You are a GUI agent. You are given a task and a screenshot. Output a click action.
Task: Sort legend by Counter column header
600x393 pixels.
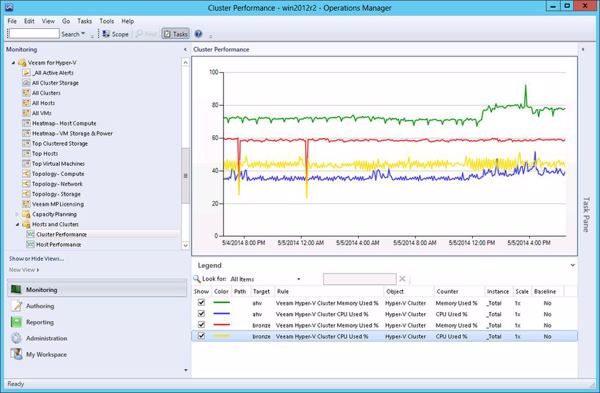459,292
